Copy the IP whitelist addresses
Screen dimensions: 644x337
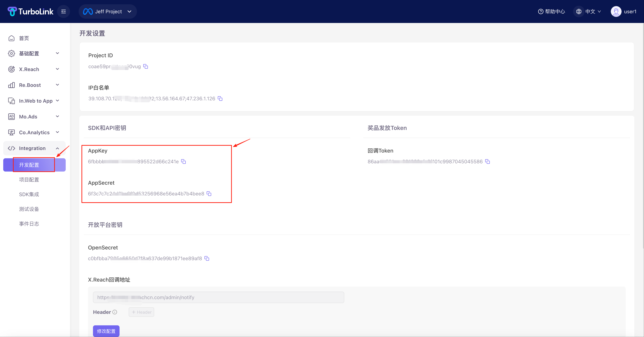[220, 99]
